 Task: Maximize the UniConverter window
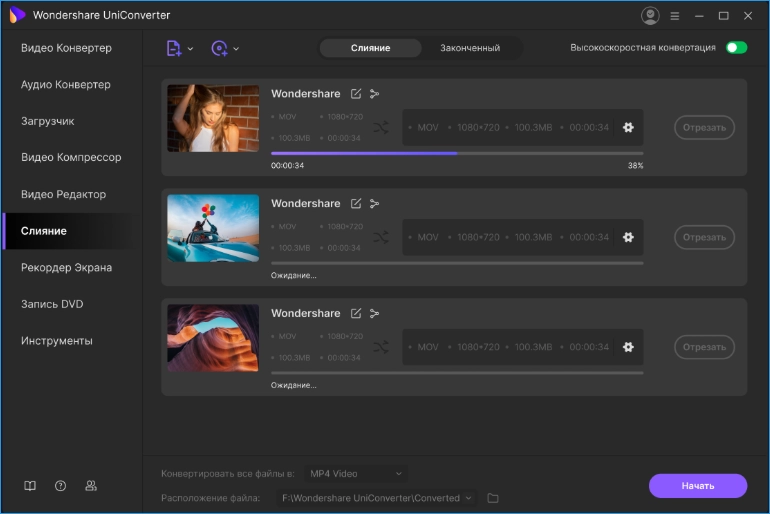[723, 16]
